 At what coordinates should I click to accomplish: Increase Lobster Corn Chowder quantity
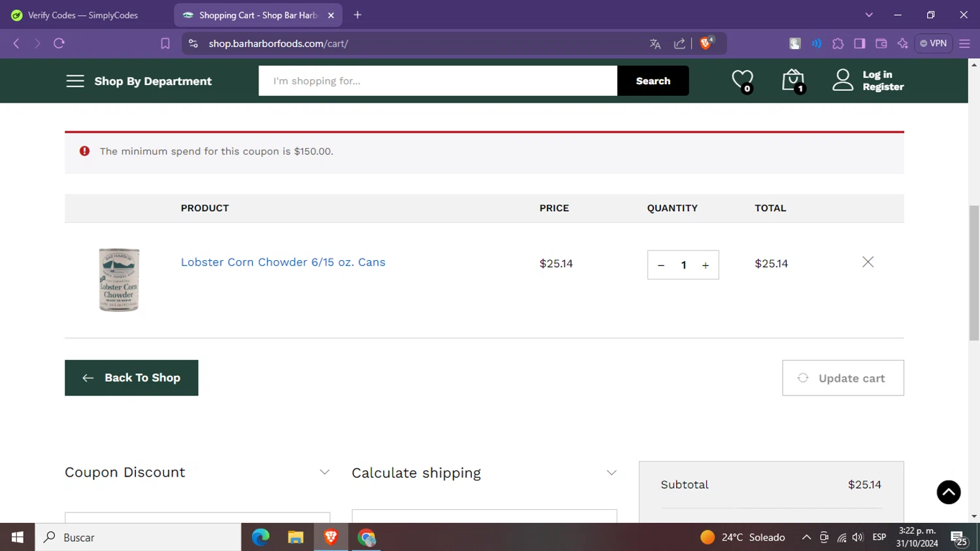706,265
